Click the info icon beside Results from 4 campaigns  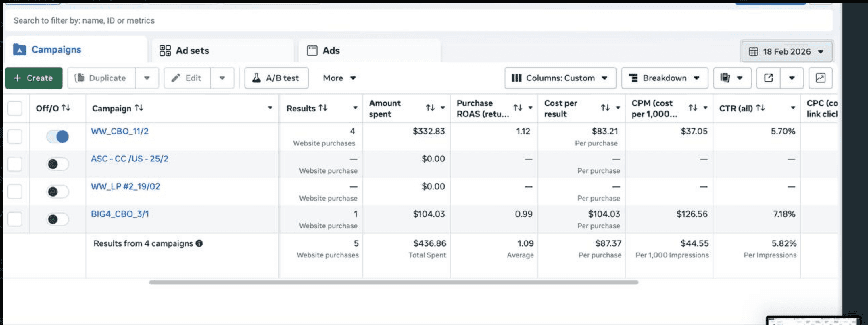199,243
